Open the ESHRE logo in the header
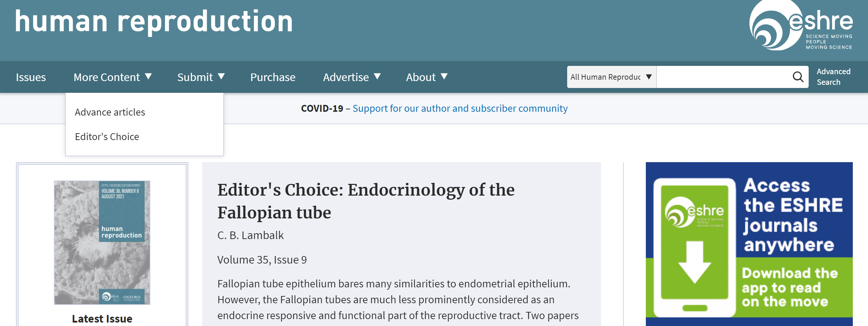The image size is (868, 326). coord(801,26)
